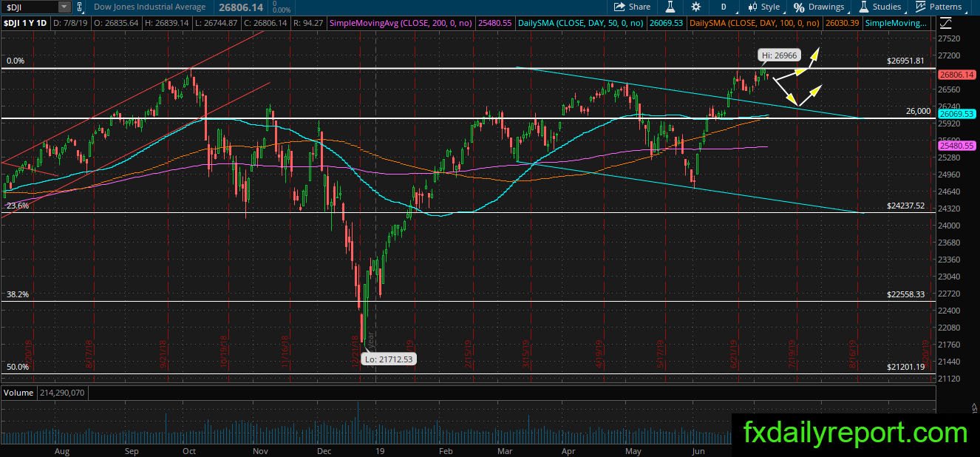
Task: Open chart settings gear icon
Action: tap(695, 7)
